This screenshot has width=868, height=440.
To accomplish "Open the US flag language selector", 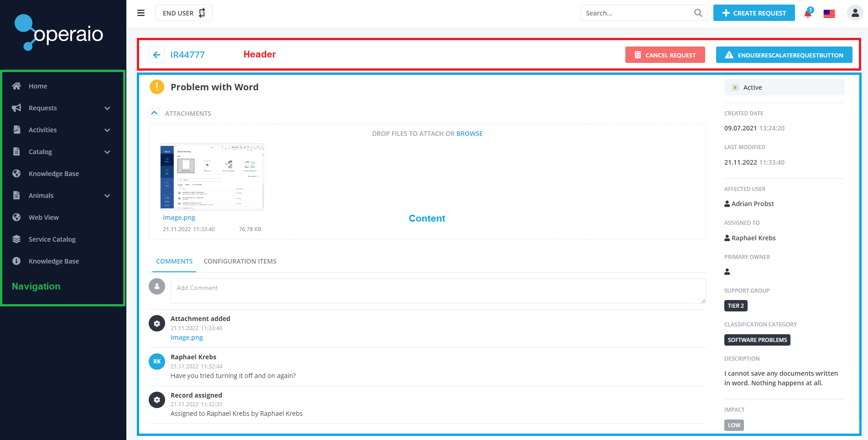I will coord(829,14).
